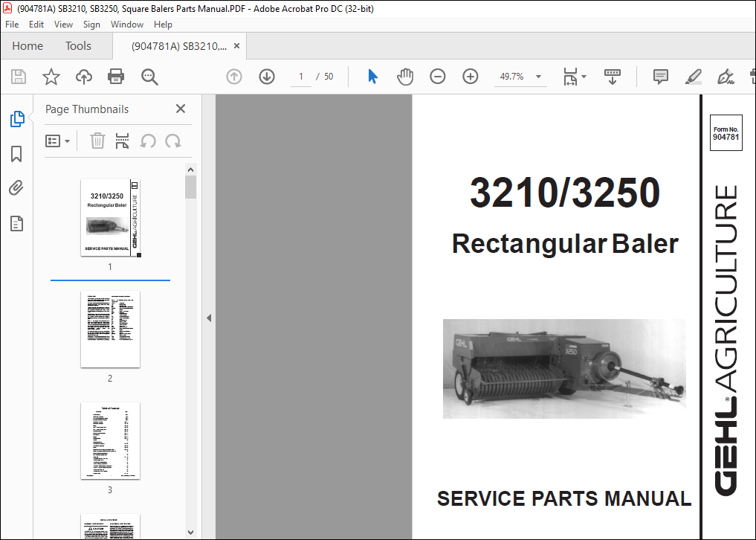This screenshot has width=756, height=540.
Task: Open the Edit menu
Action: (36, 24)
